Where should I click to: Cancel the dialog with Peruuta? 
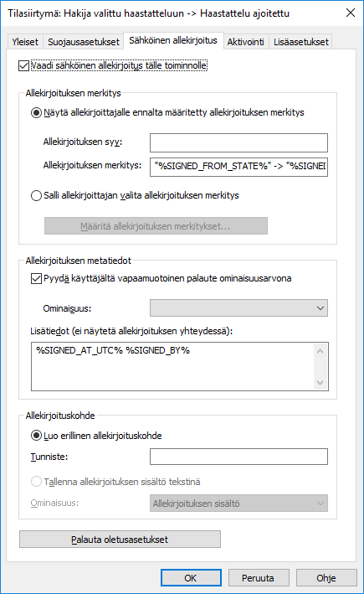259,578
